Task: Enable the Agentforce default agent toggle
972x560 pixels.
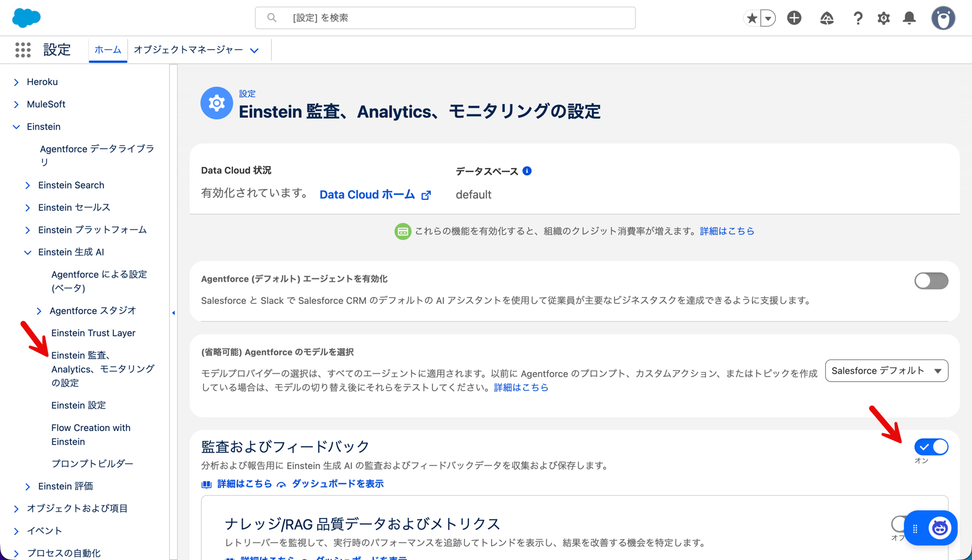Action: click(931, 281)
